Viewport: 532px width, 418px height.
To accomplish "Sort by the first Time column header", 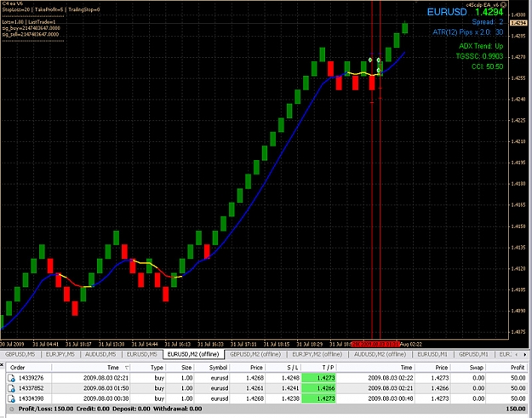I will 91,368.
